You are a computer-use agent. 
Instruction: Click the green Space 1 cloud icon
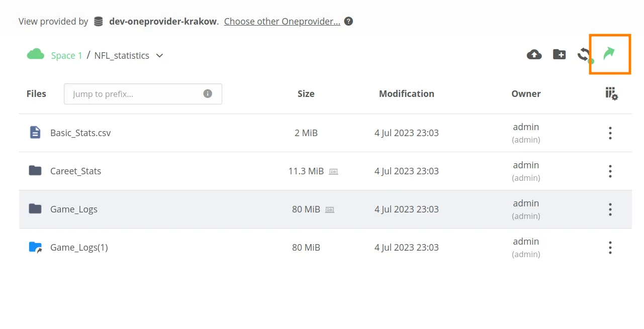[35, 54]
